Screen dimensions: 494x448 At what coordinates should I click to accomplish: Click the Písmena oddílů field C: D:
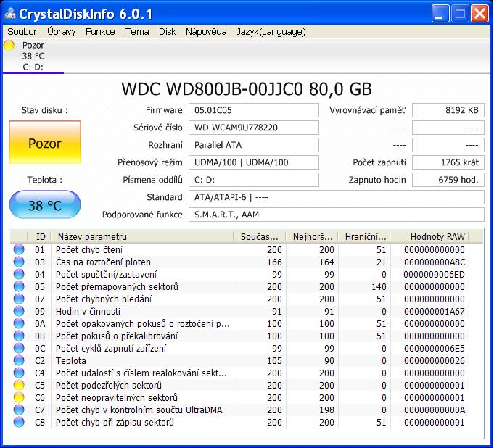(x=254, y=180)
